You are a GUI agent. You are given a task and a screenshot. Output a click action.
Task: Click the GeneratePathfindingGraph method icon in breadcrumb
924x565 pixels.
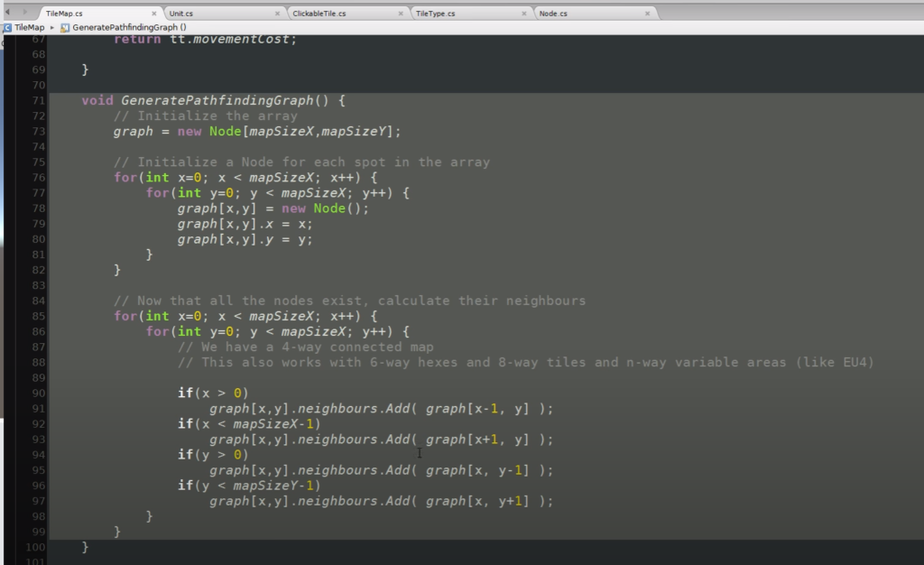pos(65,27)
